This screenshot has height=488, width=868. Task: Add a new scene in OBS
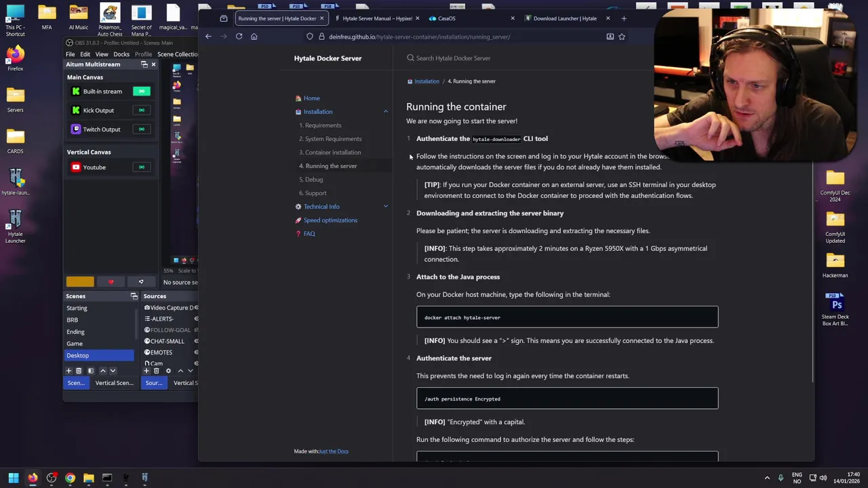tap(68, 371)
